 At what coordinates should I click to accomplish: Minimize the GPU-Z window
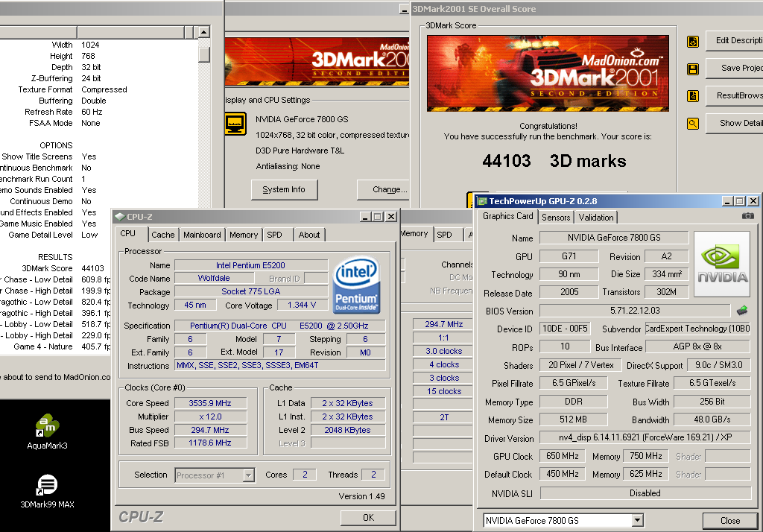coord(728,201)
